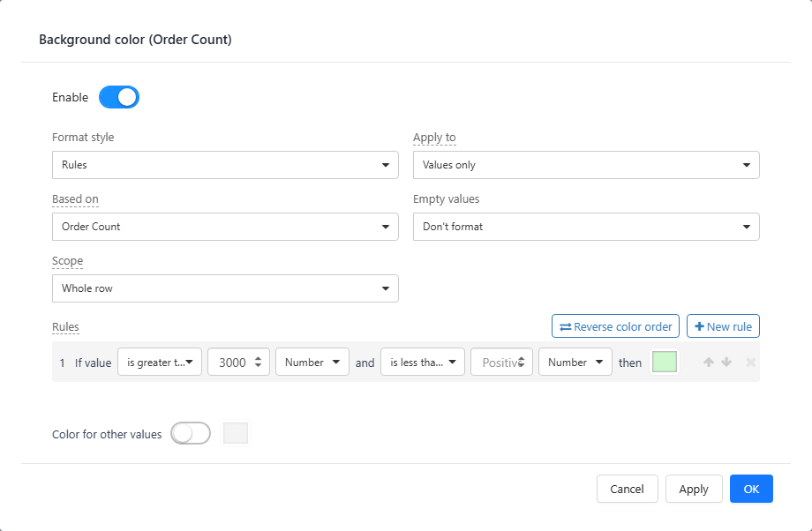Screen dimensions: 812x531
Task: Add a New rule
Action: pos(723,326)
